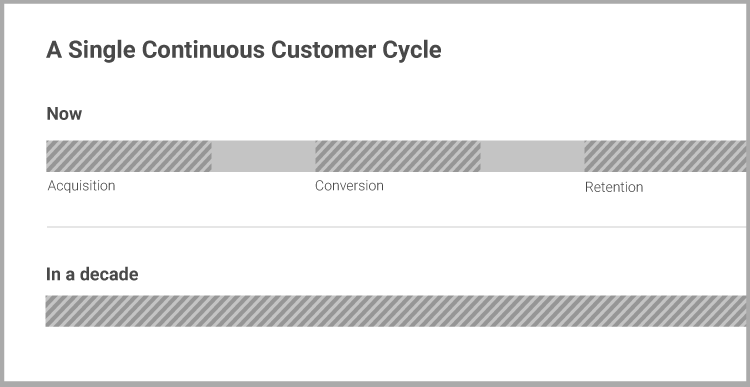
Task: Click the hatched bar segment above Acquisition
Action: coord(129,156)
